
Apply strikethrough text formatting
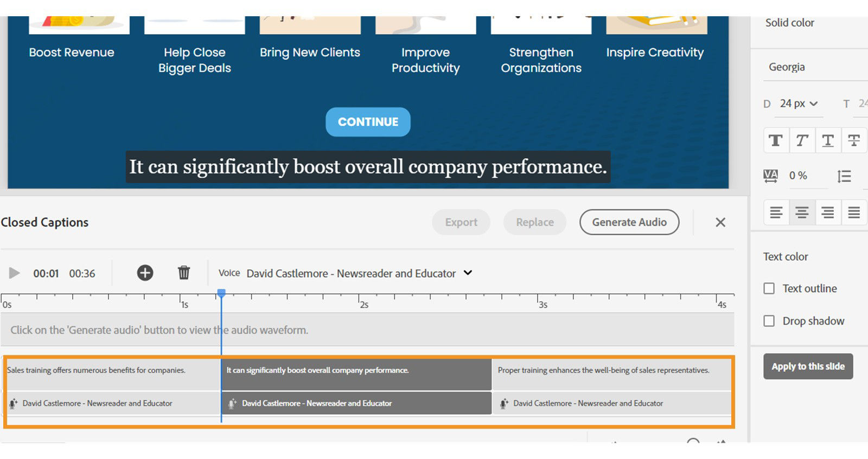pyautogui.click(x=853, y=141)
